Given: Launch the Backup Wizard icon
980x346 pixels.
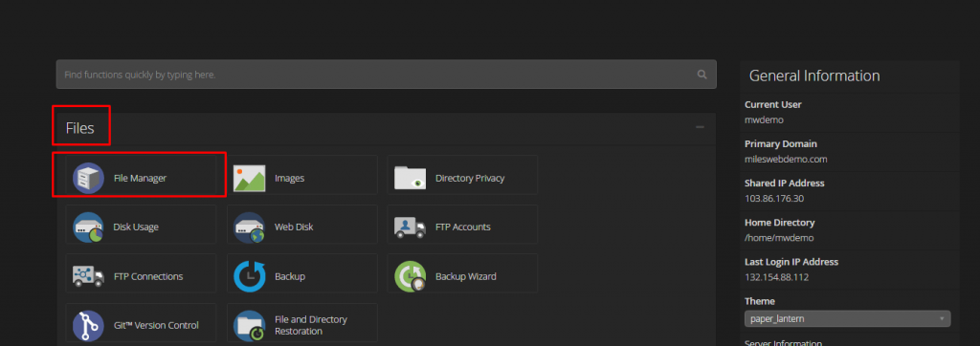Looking at the screenshot, I should (410, 276).
